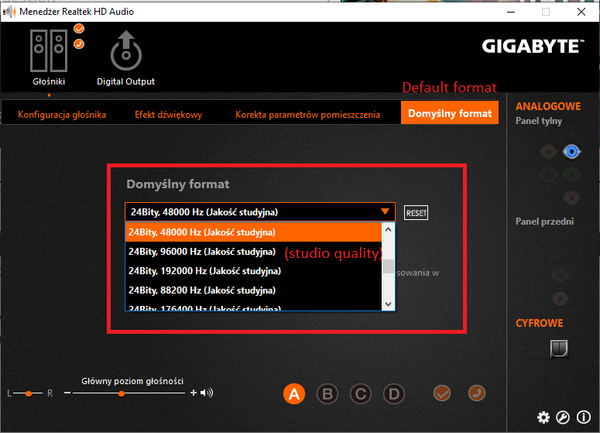600x433 pixels.
Task: Open the connector settings wrench icon
Action: 563,417
